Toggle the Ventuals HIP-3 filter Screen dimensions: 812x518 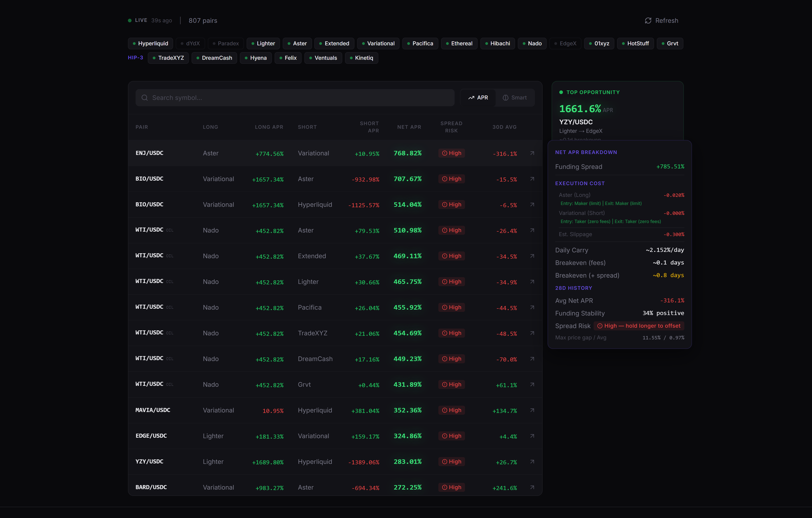tap(323, 58)
